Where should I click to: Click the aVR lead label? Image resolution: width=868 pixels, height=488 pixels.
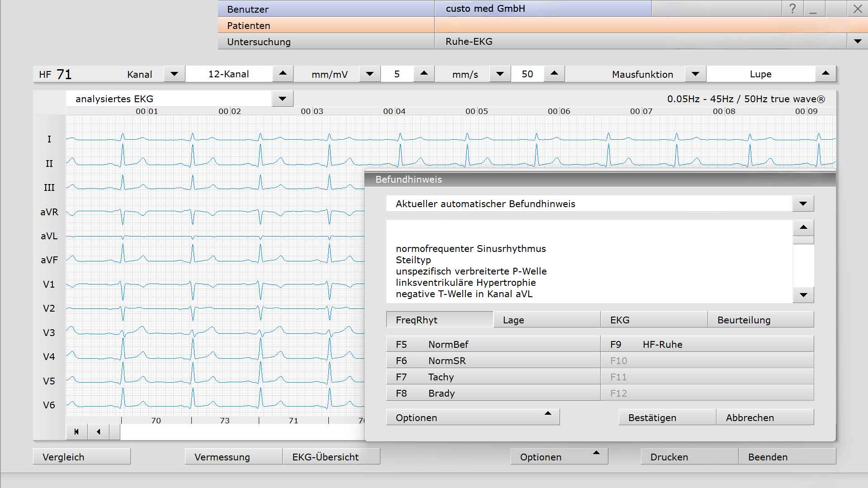(49, 212)
